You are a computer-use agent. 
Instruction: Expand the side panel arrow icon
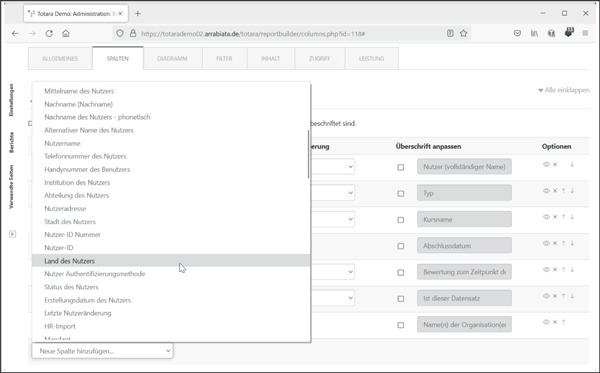[13, 234]
